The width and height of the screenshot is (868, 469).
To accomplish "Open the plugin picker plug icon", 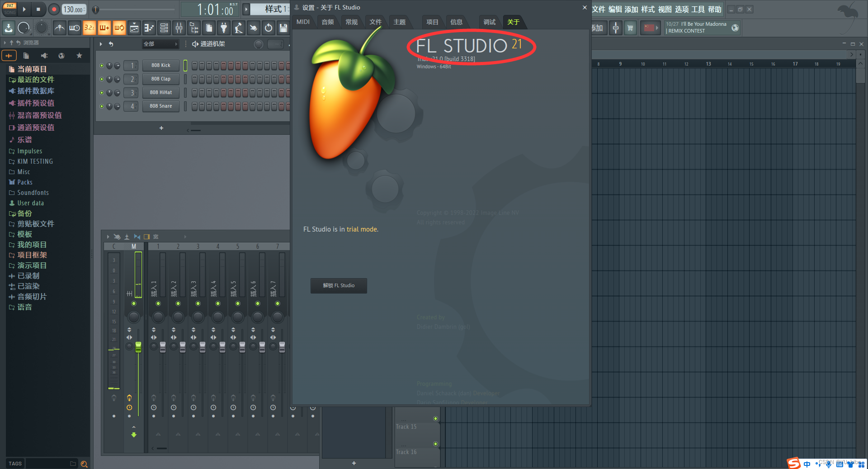I will [x=224, y=28].
